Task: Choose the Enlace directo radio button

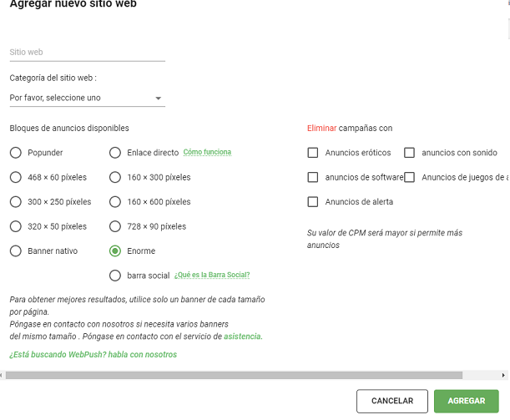Action: [115, 153]
